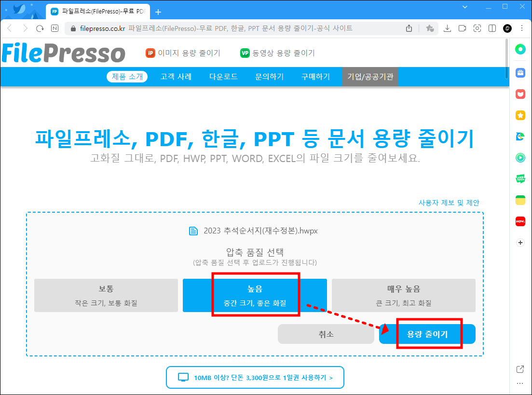Screen dimensions: 532x395
Task: Click the lock icon in the address bar
Action: (73, 28)
